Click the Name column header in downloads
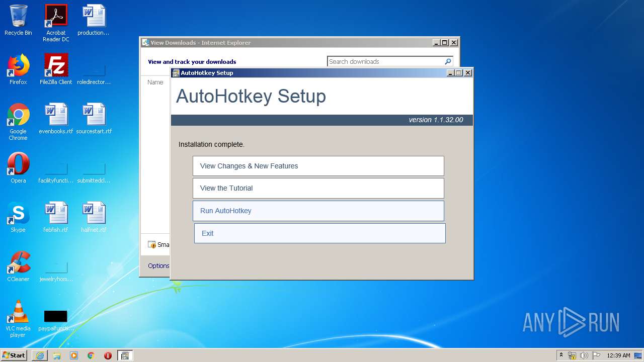Image resolution: width=644 pixels, height=362 pixels. [155, 82]
